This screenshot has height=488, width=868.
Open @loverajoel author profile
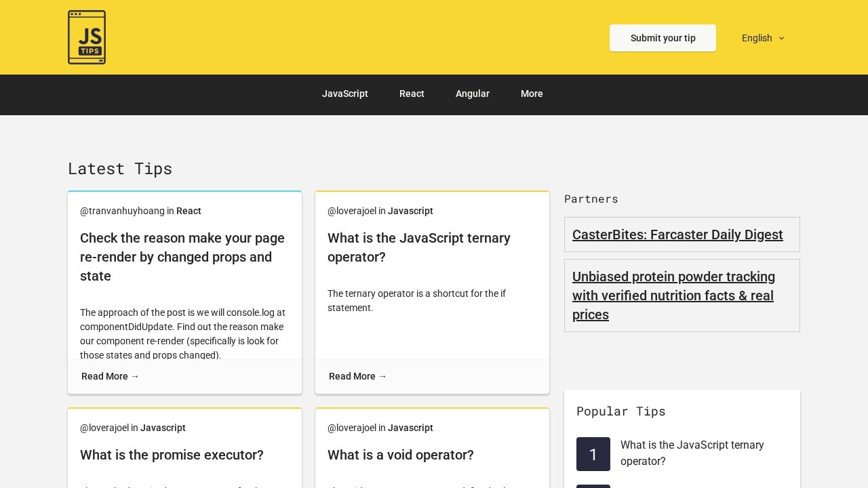(352, 211)
